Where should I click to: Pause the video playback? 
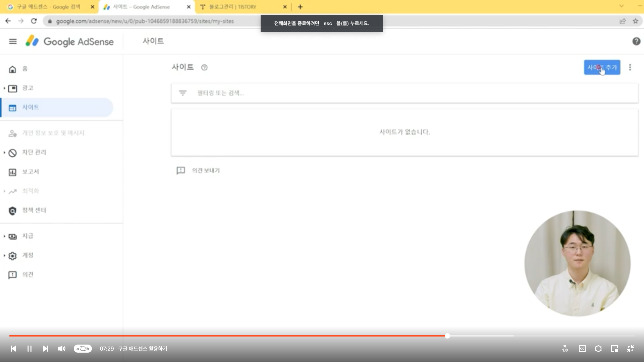(30, 349)
